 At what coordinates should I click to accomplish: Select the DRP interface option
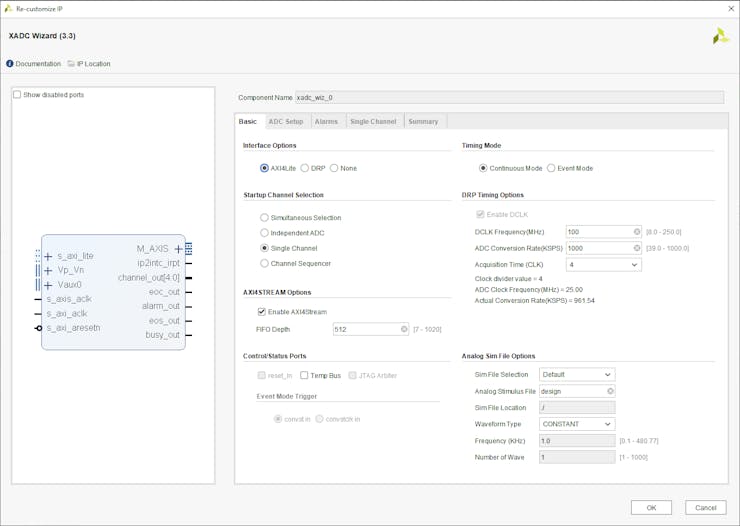click(305, 168)
